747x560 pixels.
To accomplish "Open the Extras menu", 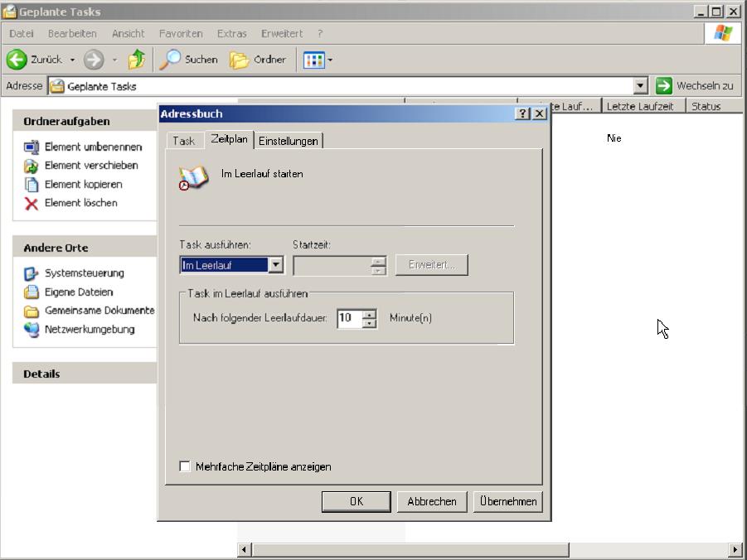I will 231,34.
